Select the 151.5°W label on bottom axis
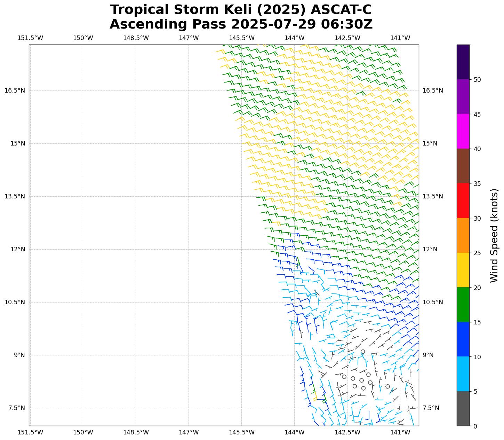This screenshot has height=440, width=504. click(x=30, y=432)
